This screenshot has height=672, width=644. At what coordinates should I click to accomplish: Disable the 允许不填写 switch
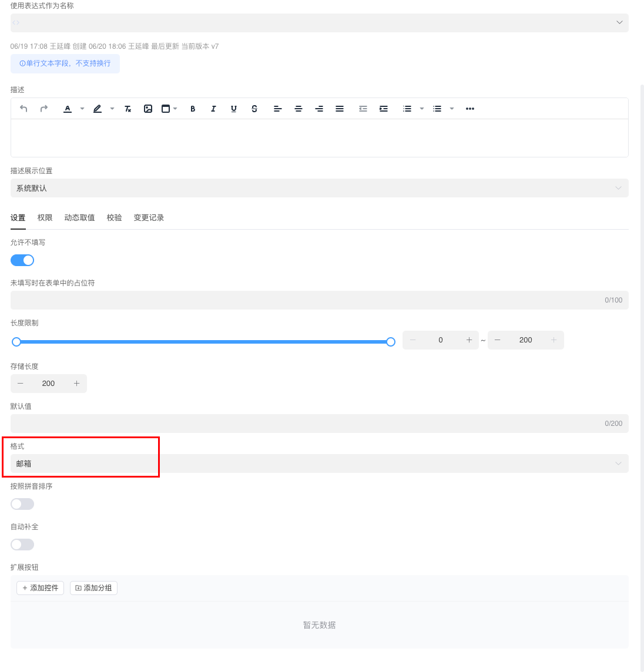tap(22, 260)
